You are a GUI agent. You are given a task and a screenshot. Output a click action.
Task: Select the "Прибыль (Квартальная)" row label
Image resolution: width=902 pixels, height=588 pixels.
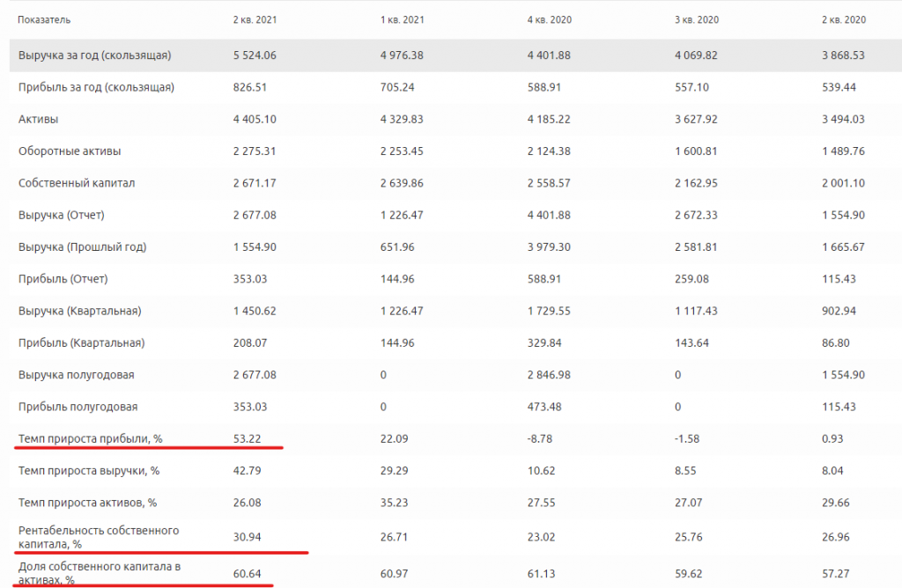[81, 343]
